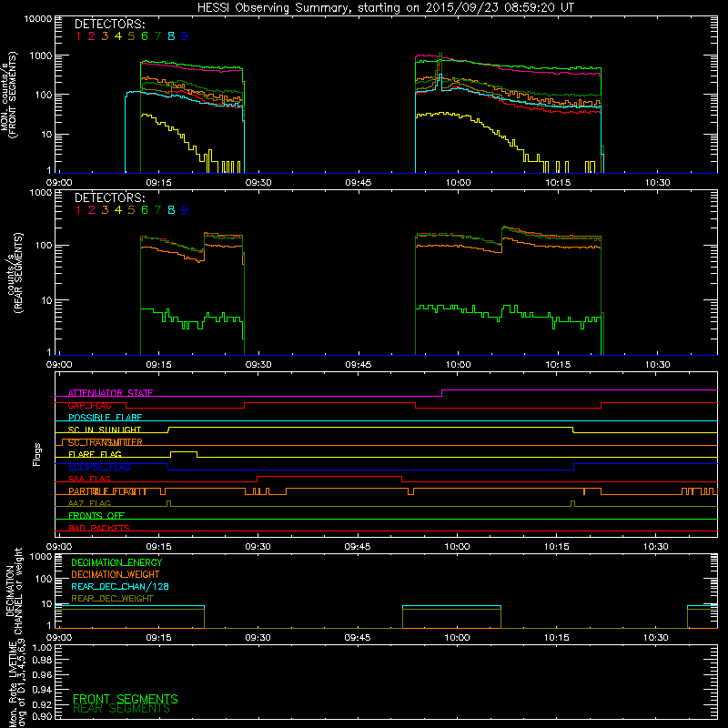Click the 0.98 tick on the livetime axis
Image resolution: width=728 pixels, height=728 pixels.
[42, 660]
